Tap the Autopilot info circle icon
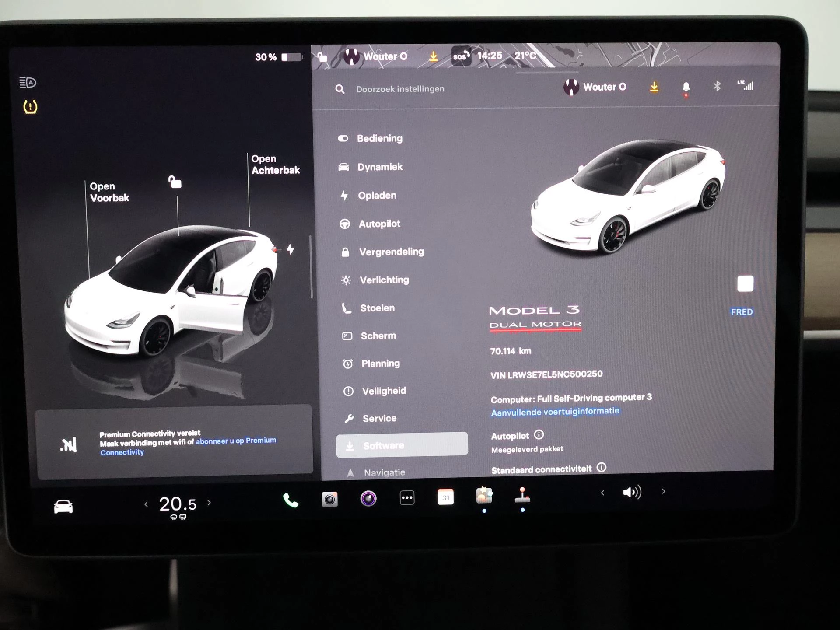 tap(539, 434)
